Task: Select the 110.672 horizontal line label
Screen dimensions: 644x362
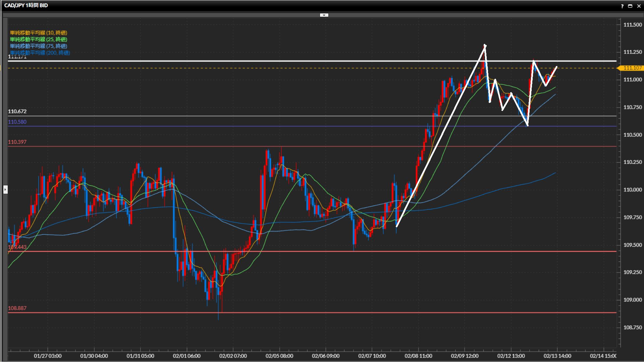Action: coord(17,111)
